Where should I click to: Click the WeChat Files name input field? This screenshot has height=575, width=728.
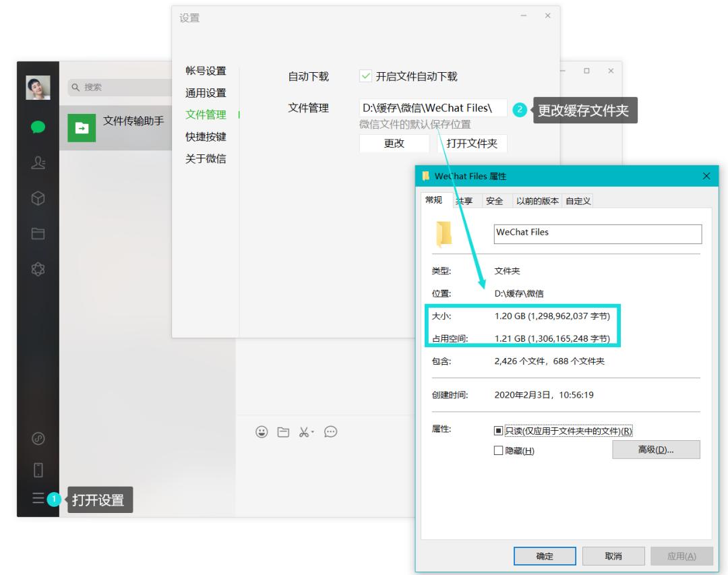tap(597, 234)
